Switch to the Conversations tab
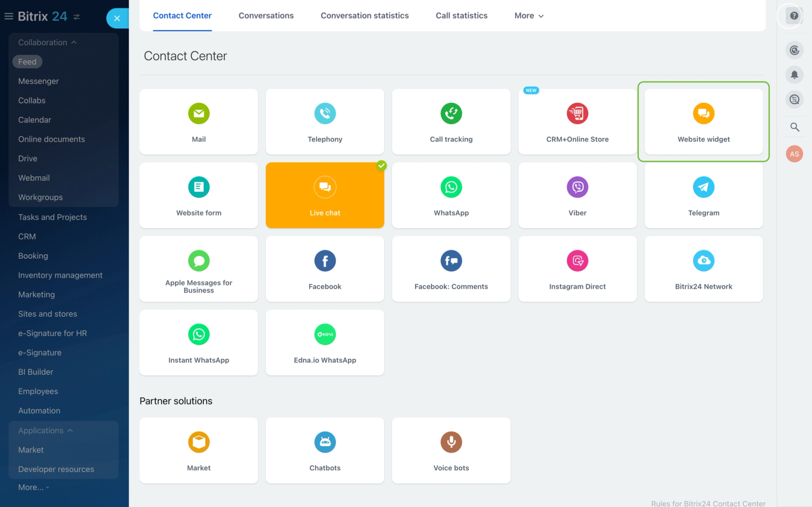812x507 pixels. click(x=266, y=16)
